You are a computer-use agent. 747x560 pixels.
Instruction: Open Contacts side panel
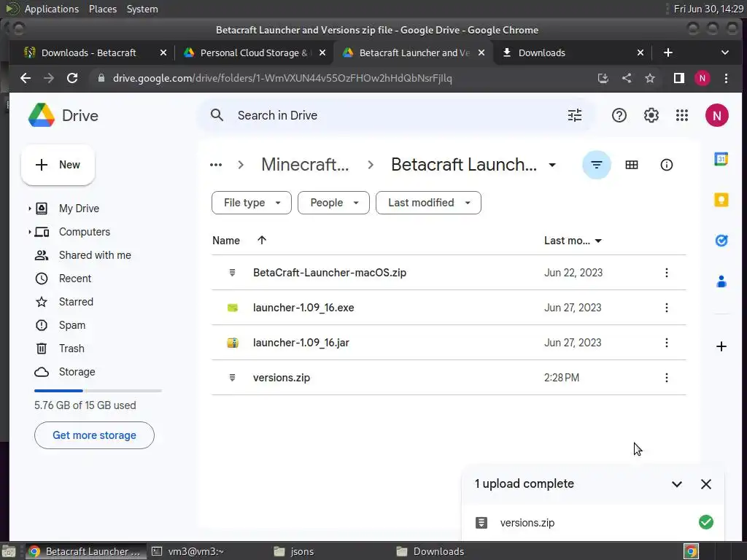tap(721, 281)
